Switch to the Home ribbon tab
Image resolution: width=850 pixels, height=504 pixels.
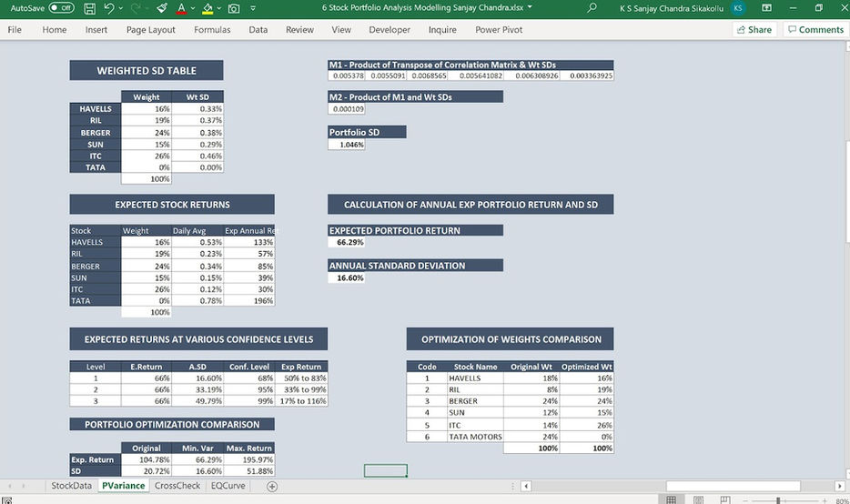pos(55,30)
